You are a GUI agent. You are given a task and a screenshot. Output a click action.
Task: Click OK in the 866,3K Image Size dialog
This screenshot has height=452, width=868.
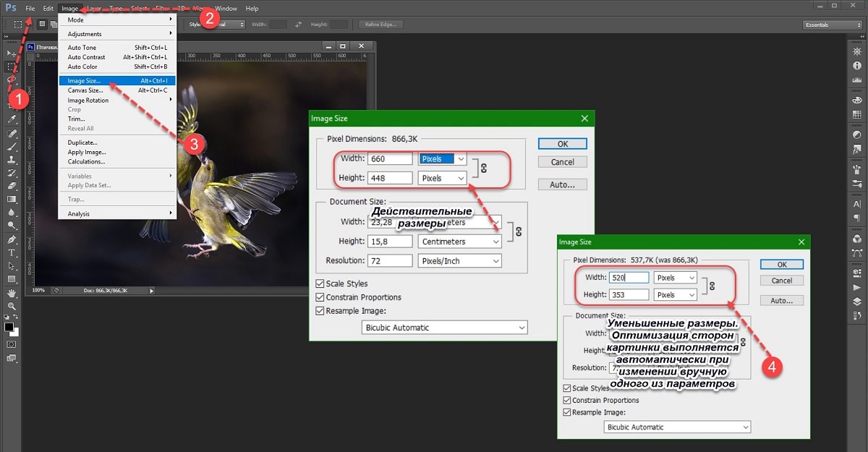pyautogui.click(x=563, y=143)
